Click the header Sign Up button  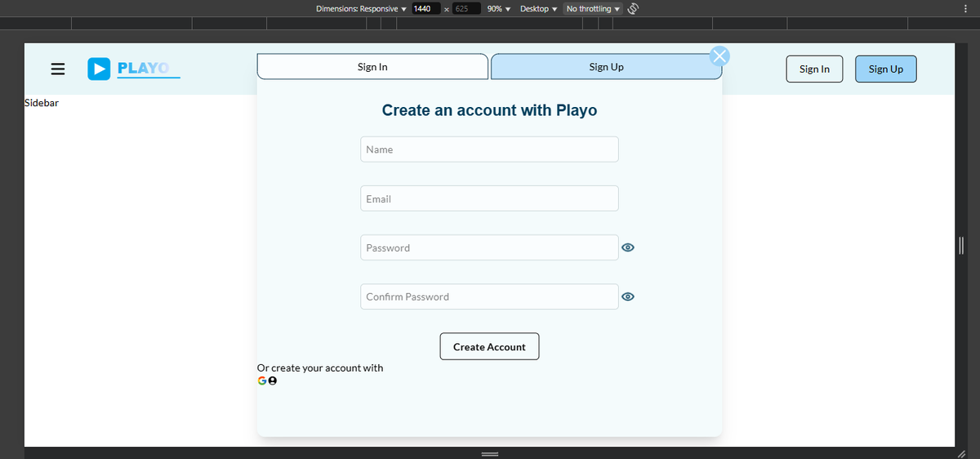pyautogui.click(x=886, y=69)
